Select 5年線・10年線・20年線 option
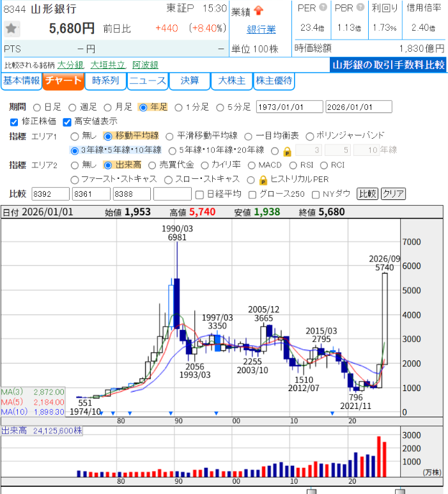 tap(172, 151)
